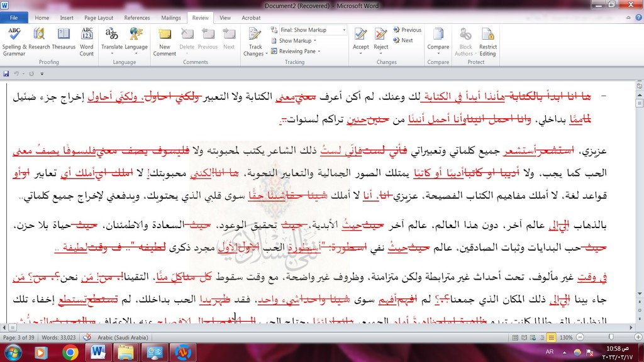The image size is (644, 362).
Task: Switch to Outline view
Action: coord(542,337)
